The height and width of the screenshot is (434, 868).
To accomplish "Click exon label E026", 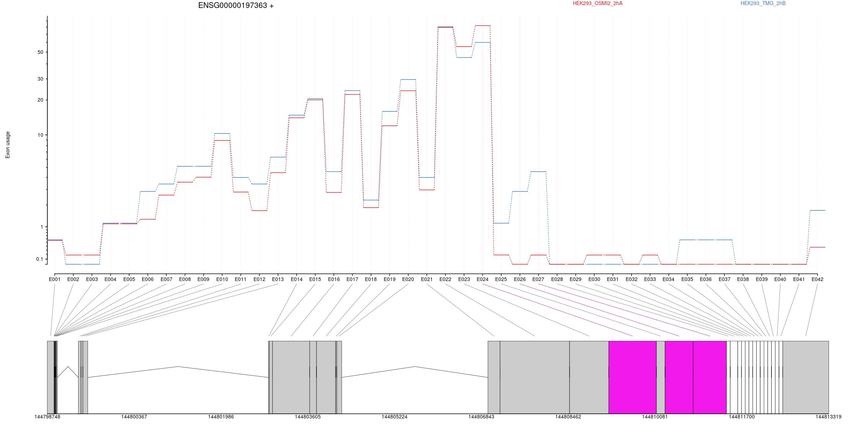I will [520, 279].
